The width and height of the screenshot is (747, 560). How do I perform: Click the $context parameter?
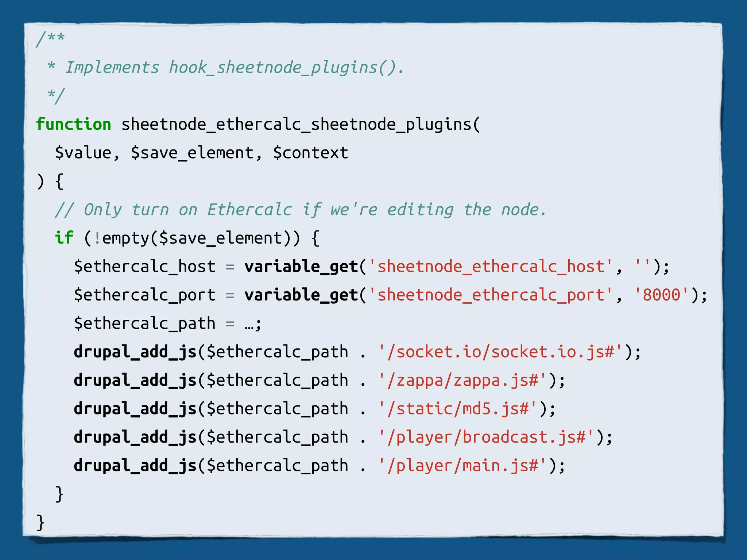(310, 153)
